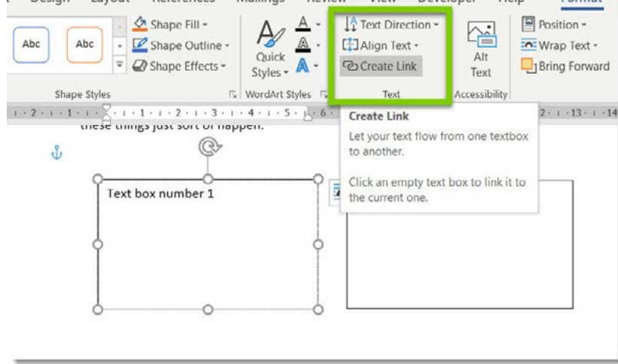This screenshot has width=618, height=364.
Task: Click the first line indent marker on ruler
Action: (x=106, y=108)
